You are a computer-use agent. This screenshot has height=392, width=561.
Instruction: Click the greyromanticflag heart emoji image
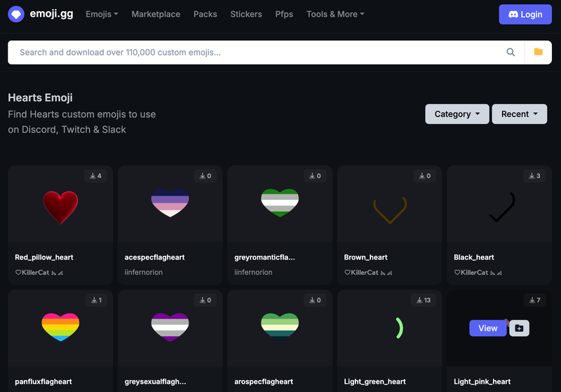click(x=280, y=203)
